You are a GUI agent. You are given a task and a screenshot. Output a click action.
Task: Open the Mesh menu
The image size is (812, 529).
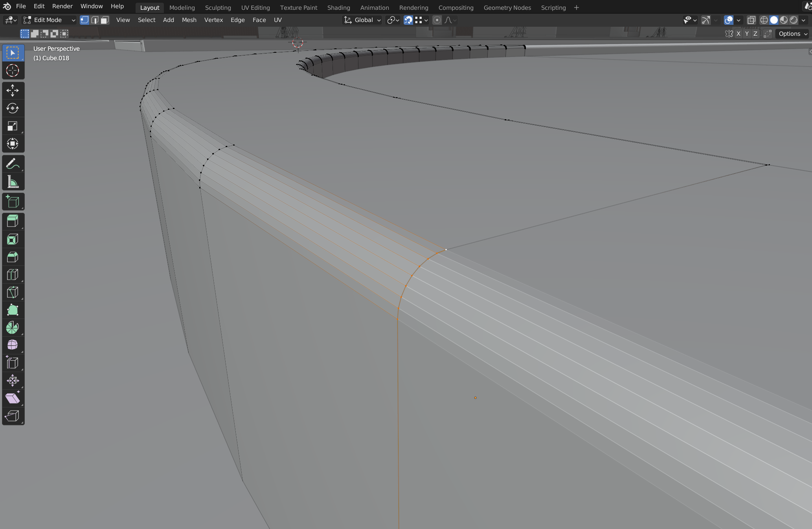189,20
